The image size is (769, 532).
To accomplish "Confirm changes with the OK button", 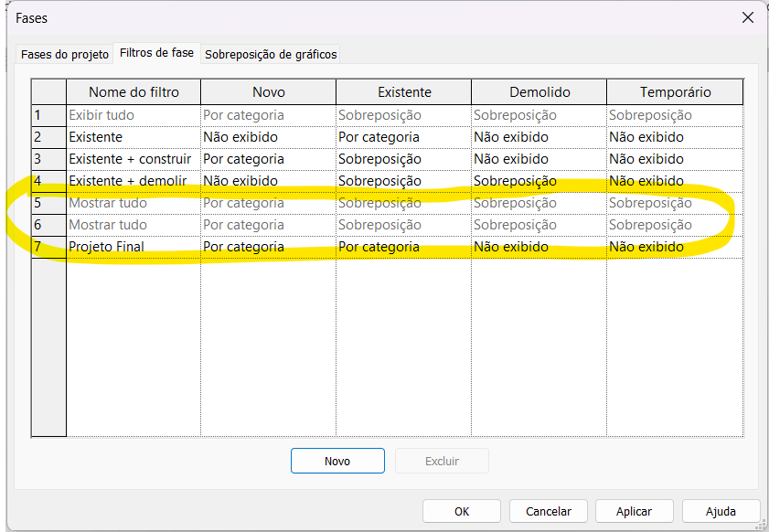I will pos(461,511).
